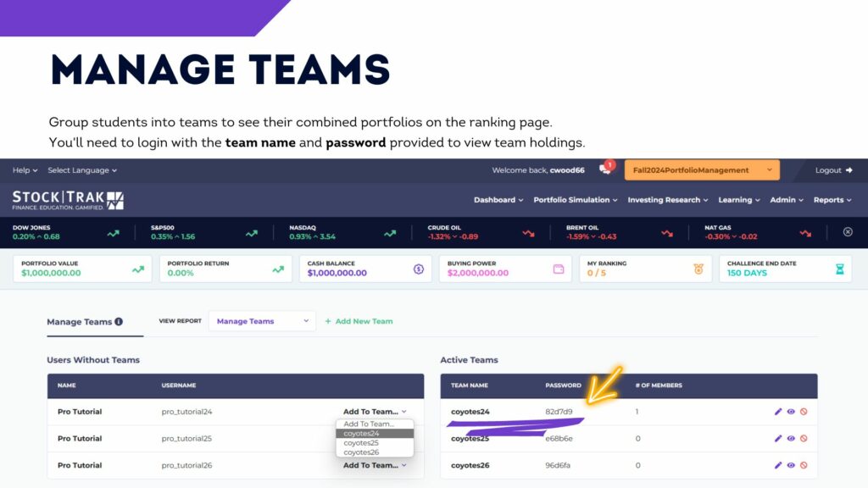Open the Select Language dropdown

tap(82, 170)
